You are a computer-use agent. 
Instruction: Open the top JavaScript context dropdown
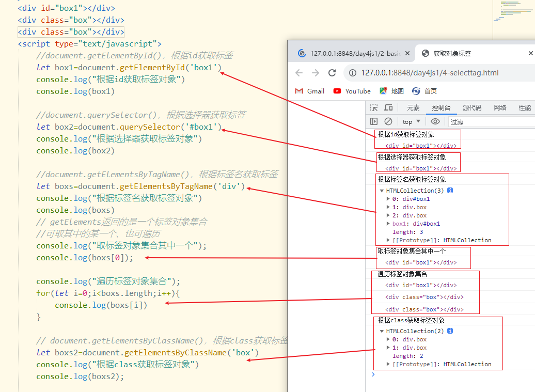(x=412, y=122)
